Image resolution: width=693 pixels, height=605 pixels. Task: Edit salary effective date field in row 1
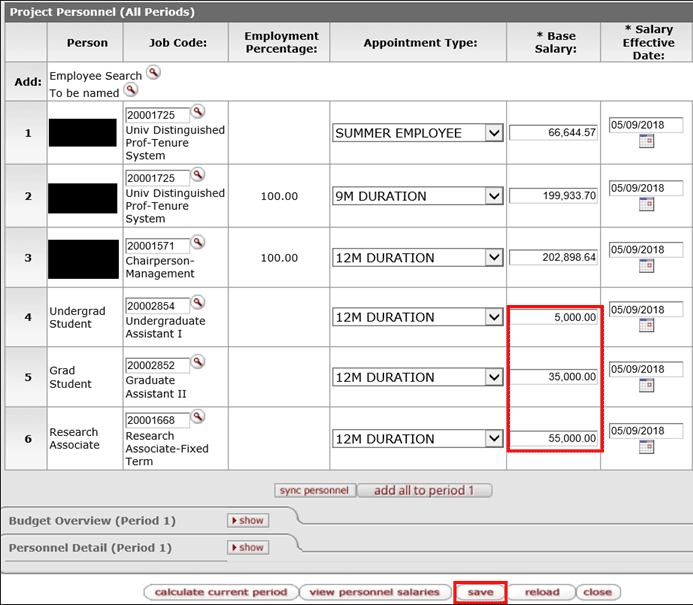[x=646, y=125]
